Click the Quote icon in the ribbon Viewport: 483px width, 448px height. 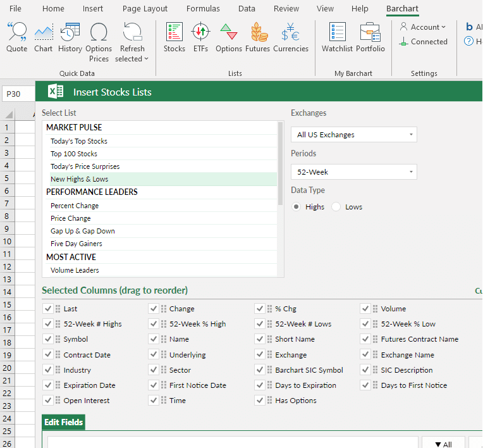pyautogui.click(x=17, y=37)
